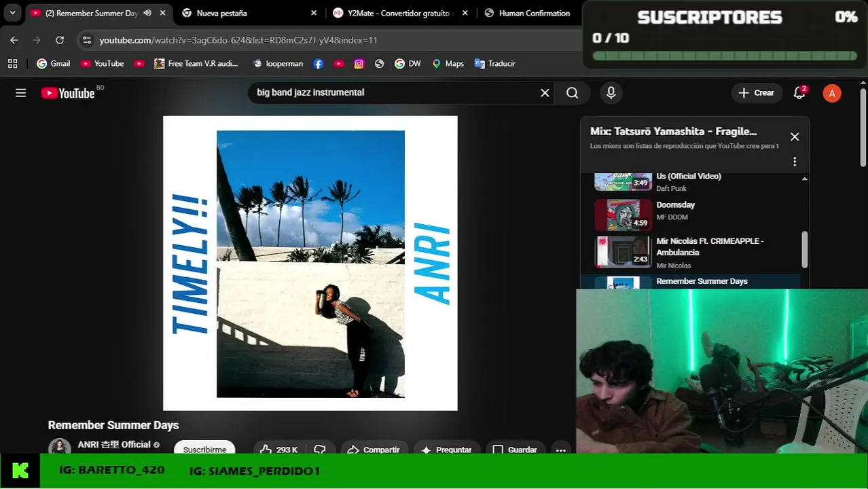Close the Remember Summer Days tab
This screenshot has height=489, width=868.
(x=163, y=13)
